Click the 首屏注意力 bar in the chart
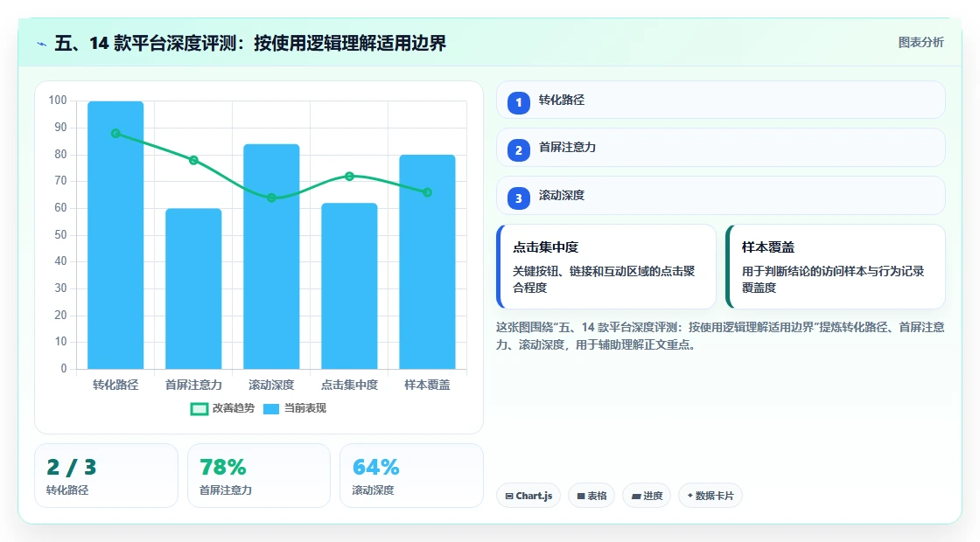 [x=193, y=288]
